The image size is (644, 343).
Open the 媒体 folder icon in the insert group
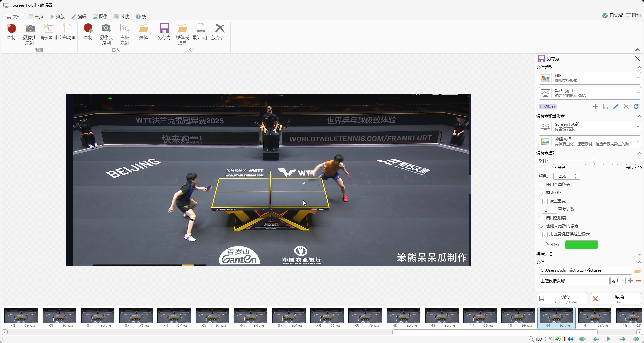pos(143,29)
